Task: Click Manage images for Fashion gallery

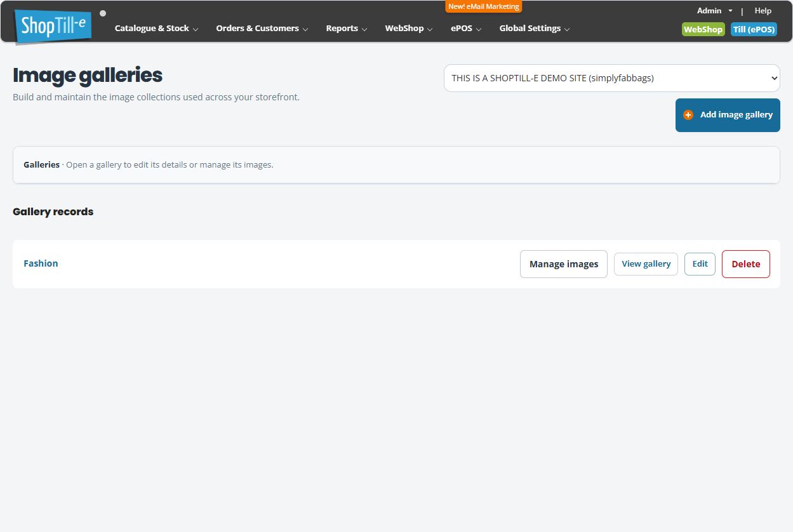Action: coord(564,264)
